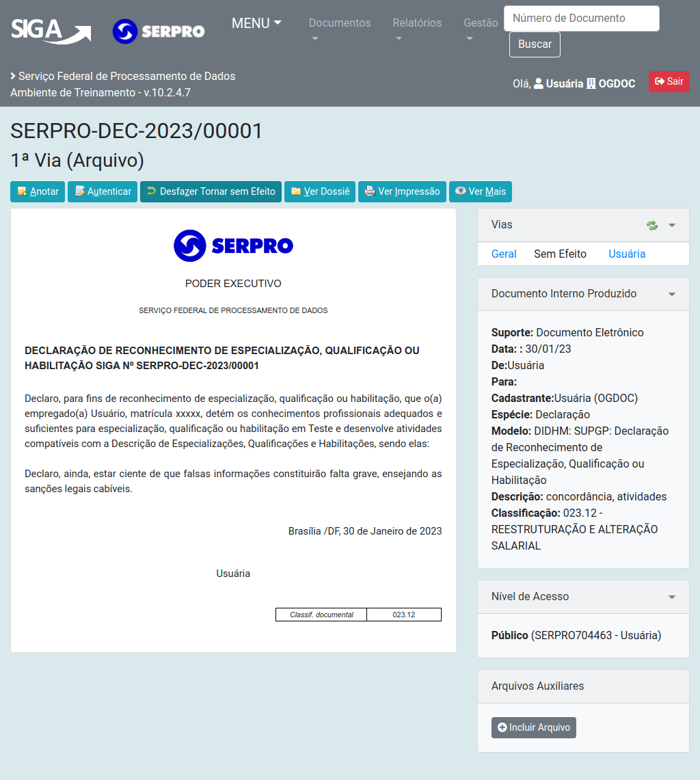Click the document title SERPRO-DEC-2023/00001
This screenshot has width=700, height=780.
click(136, 131)
